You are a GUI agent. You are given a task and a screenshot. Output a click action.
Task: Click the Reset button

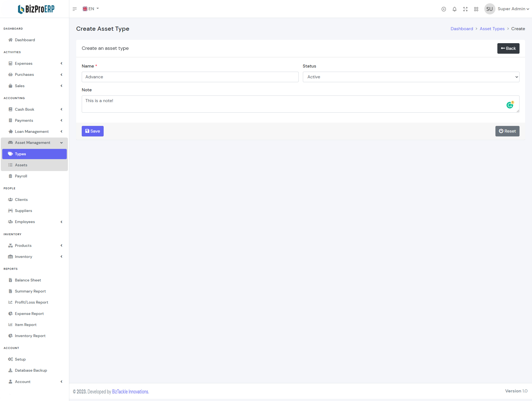(507, 131)
